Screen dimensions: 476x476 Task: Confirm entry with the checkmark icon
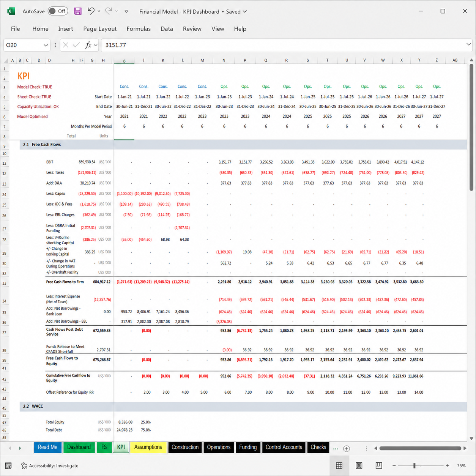point(76,45)
